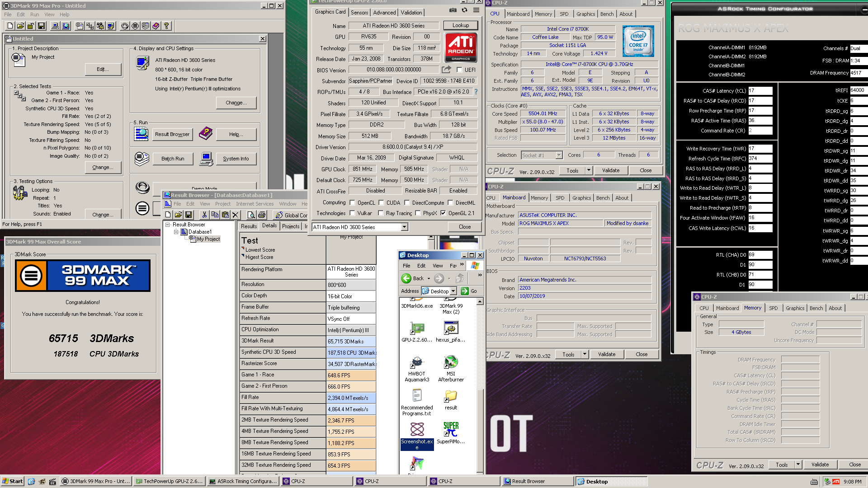Screen dimensions: 868x488
Task: Click Cut scissors icon in Result Browser toolbar
Action: [x=204, y=215]
